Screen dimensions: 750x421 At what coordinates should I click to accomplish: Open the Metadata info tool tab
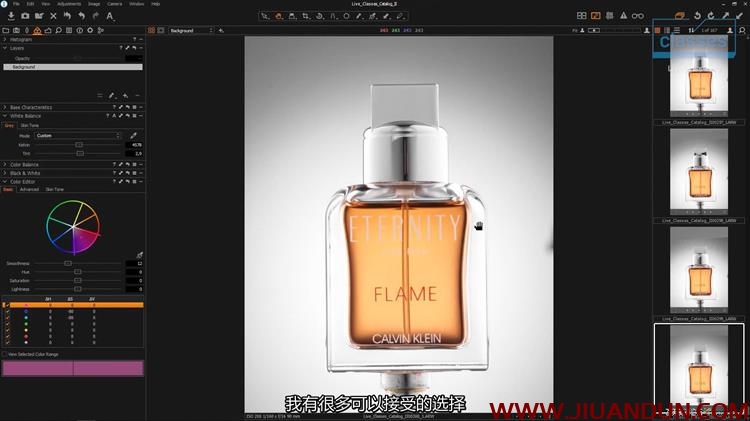coord(79,31)
